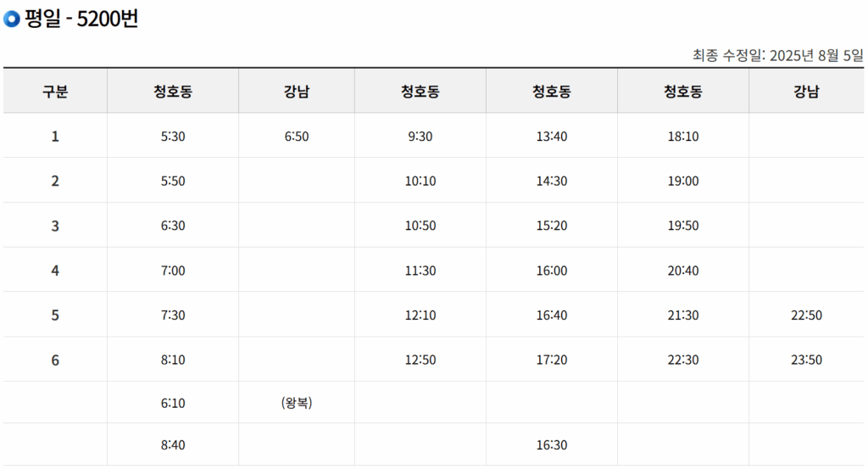Select the 10:10 time entry
This screenshot has width=868, height=469.
coord(420,181)
